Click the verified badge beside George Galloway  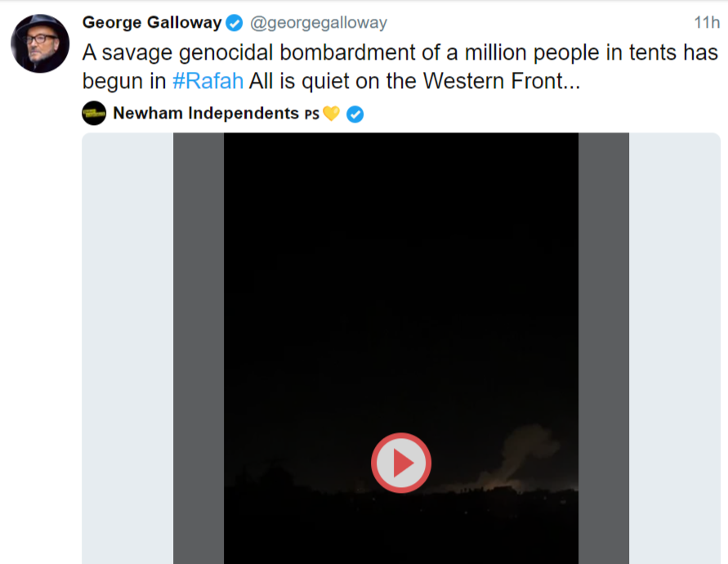pyautogui.click(x=234, y=23)
